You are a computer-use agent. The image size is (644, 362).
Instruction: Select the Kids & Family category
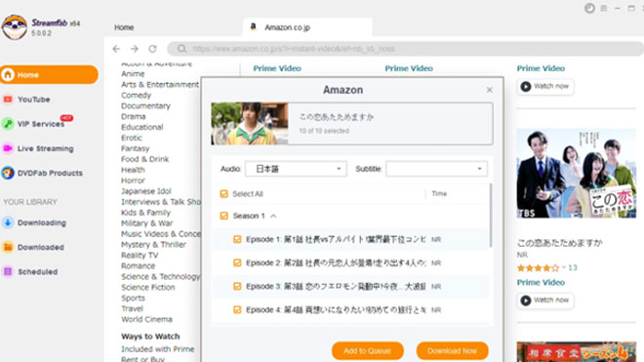pyautogui.click(x=145, y=213)
